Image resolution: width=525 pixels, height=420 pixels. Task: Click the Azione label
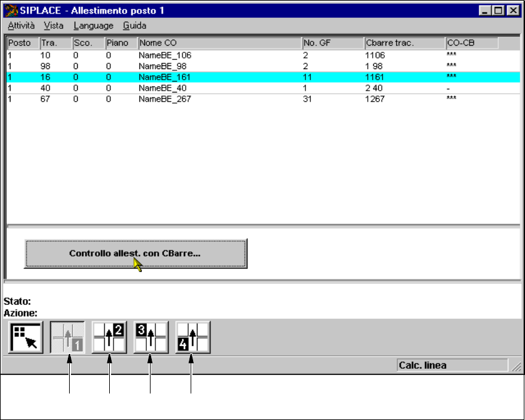click(x=20, y=313)
